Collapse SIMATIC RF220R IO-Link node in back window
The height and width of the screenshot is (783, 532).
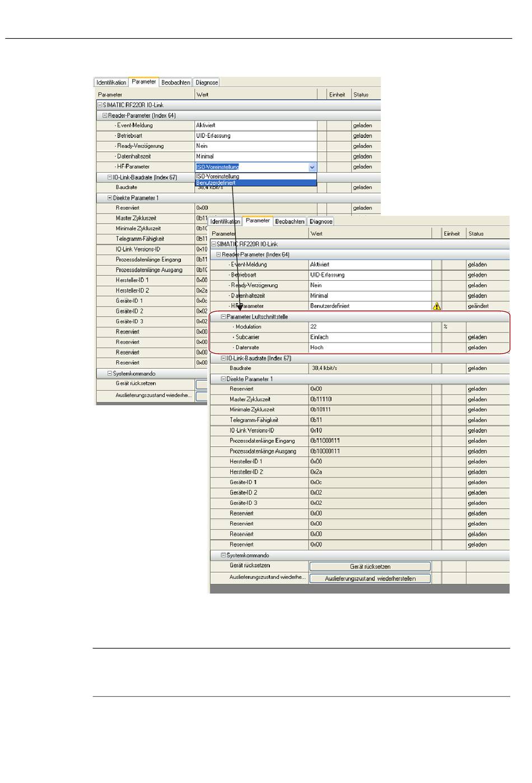(x=100, y=105)
